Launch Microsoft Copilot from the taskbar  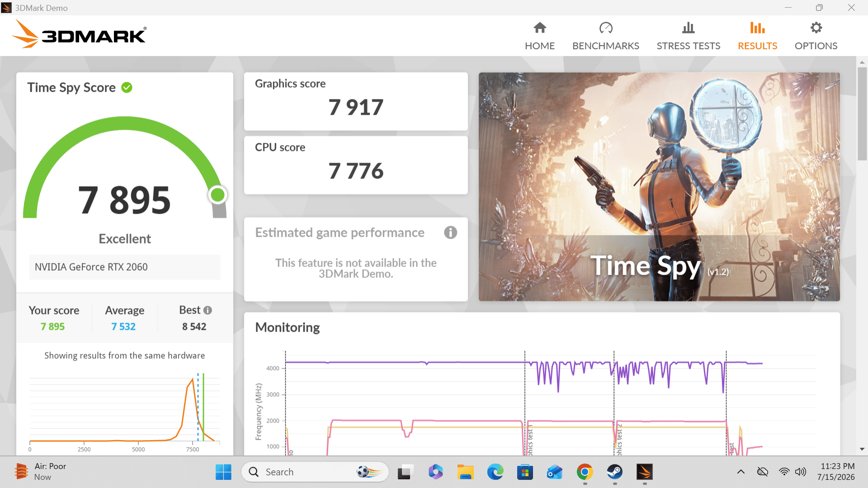point(435,472)
